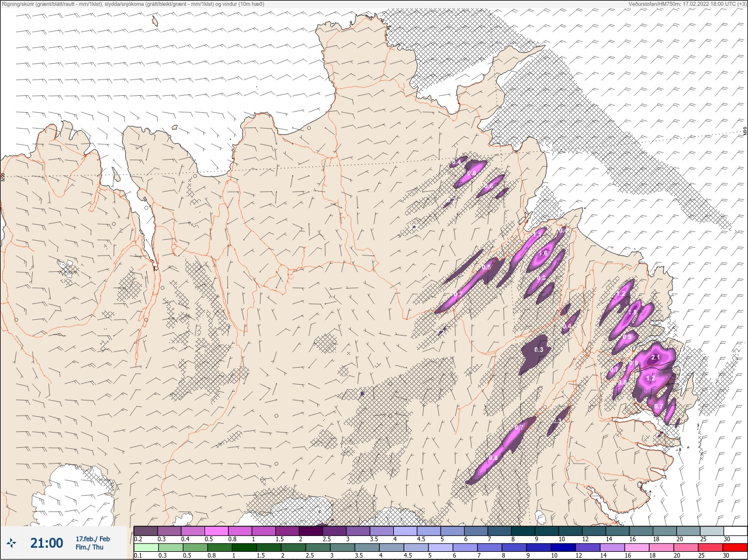Click the bright pink 0.5 swatch in top legend row
This screenshot has width=748, height=560.
(217, 531)
